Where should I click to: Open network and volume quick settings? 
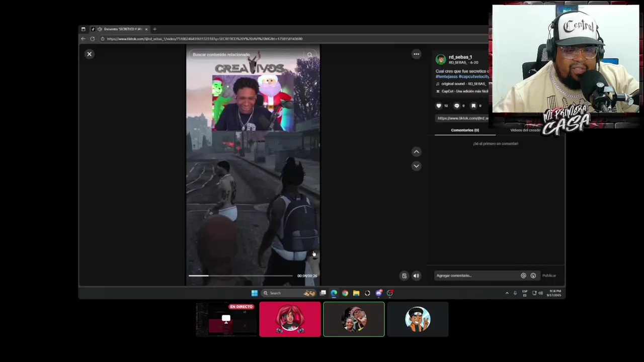(537, 293)
